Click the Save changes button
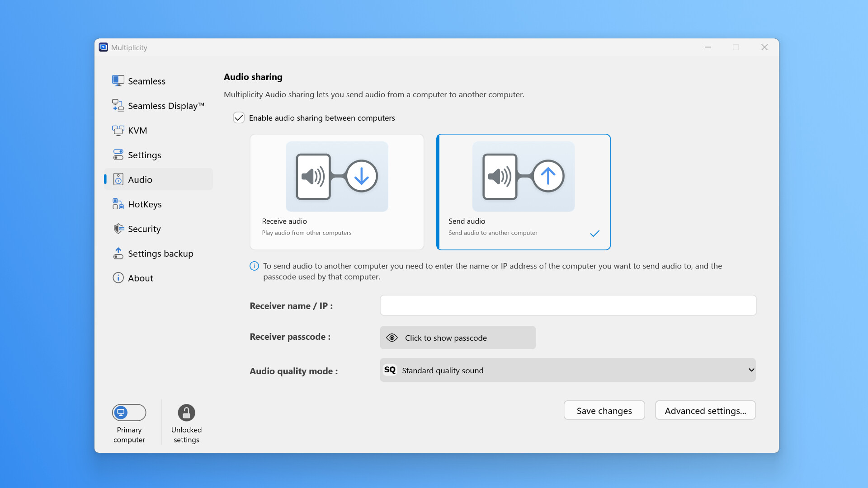The width and height of the screenshot is (868, 488). click(x=604, y=410)
